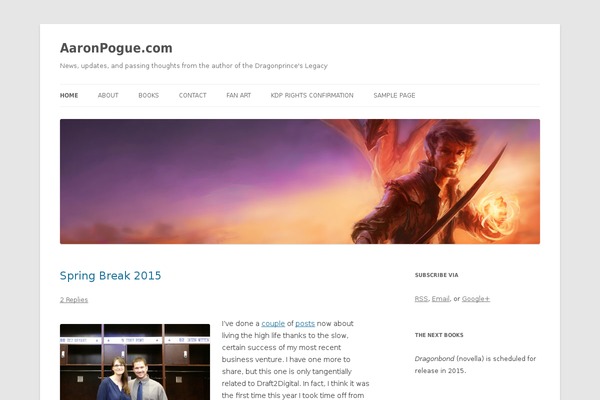The width and height of the screenshot is (600, 400).
Task: Click the site tagline about Dragonprince's Legacy
Action: point(194,66)
